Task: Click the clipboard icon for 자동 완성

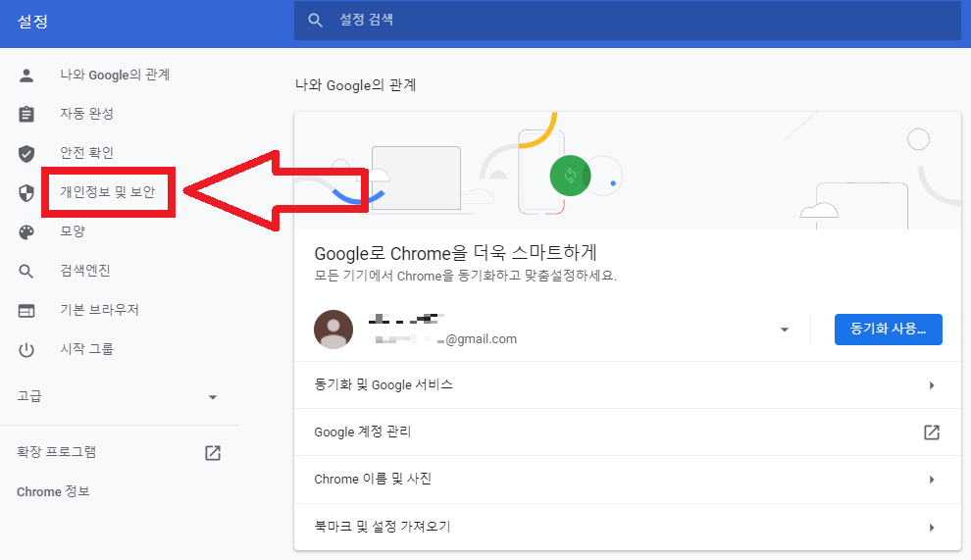Action: tap(26, 114)
